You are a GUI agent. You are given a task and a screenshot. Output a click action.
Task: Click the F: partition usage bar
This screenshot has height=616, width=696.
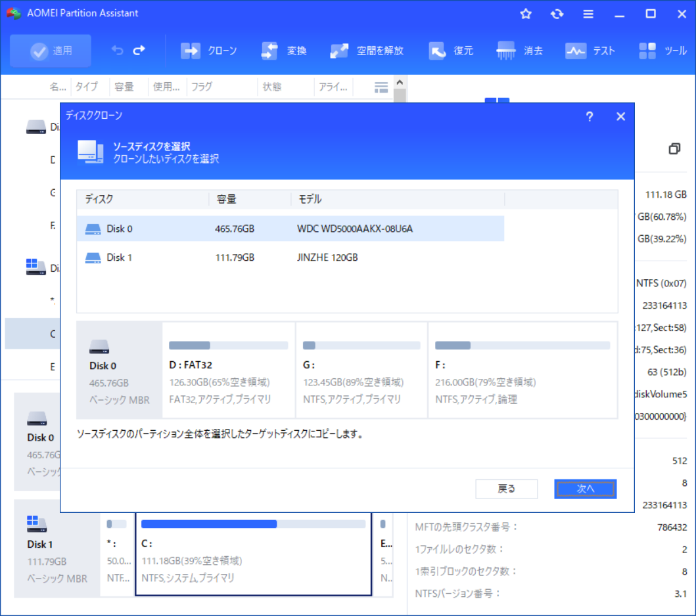(x=522, y=345)
